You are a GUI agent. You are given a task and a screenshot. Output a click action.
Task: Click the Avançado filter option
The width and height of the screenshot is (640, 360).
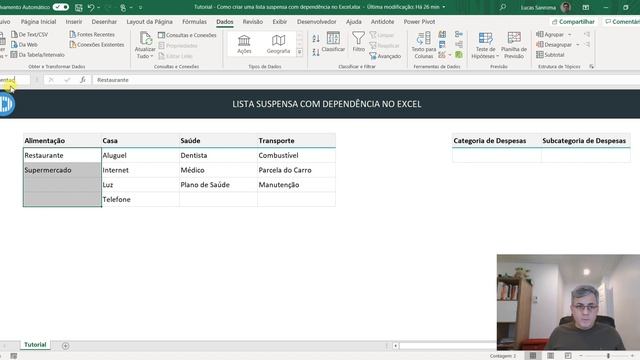385,56
